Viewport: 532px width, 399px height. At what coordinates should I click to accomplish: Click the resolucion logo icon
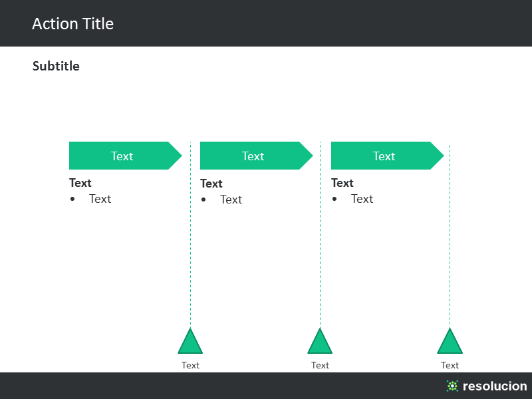click(x=452, y=386)
